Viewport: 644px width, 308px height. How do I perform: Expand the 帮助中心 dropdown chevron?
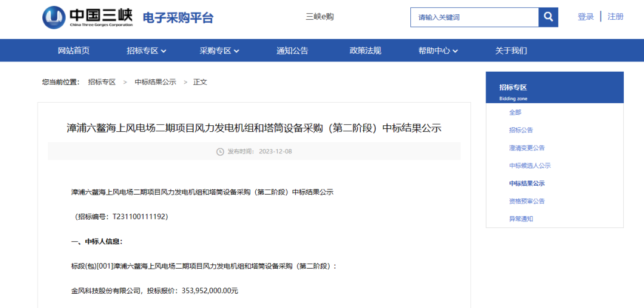(455, 51)
